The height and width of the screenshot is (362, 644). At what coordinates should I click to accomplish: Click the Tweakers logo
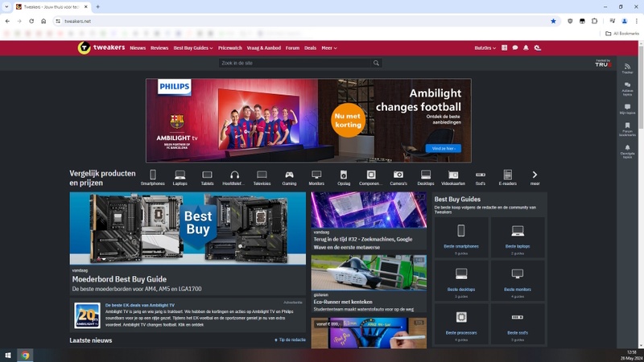(x=101, y=47)
